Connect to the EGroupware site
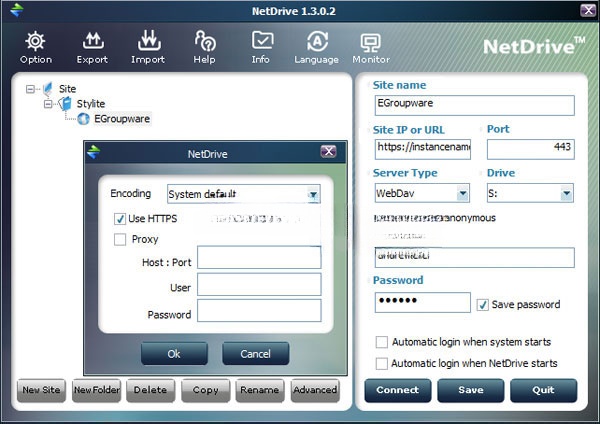Screen dimensions: 600x424 pos(398,390)
